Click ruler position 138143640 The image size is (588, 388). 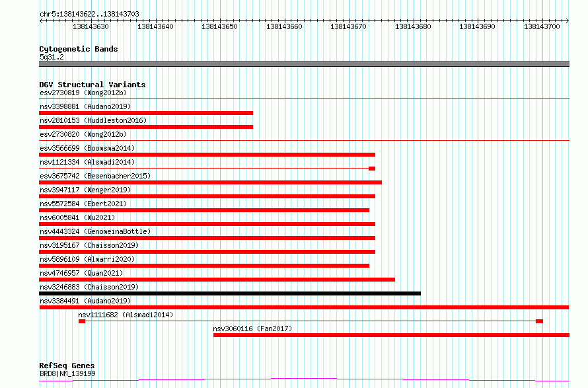155,26
